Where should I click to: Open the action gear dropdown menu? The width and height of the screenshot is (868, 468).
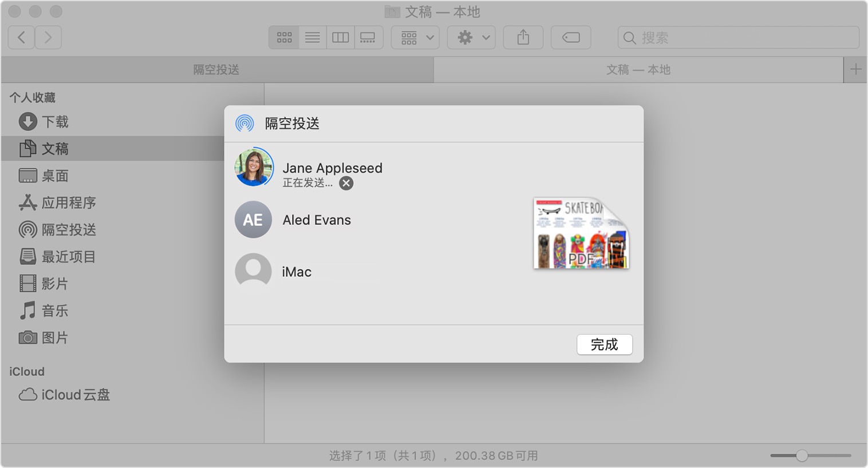click(x=471, y=37)
